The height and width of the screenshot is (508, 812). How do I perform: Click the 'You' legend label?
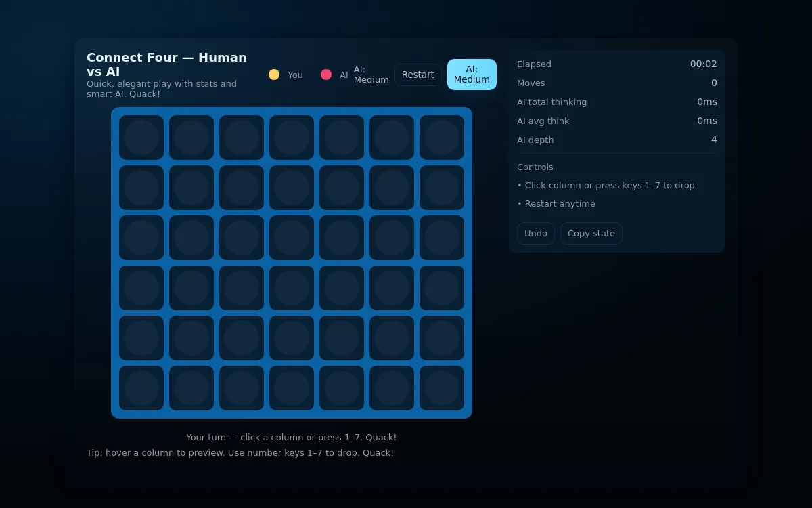click(x=295, y=75)
